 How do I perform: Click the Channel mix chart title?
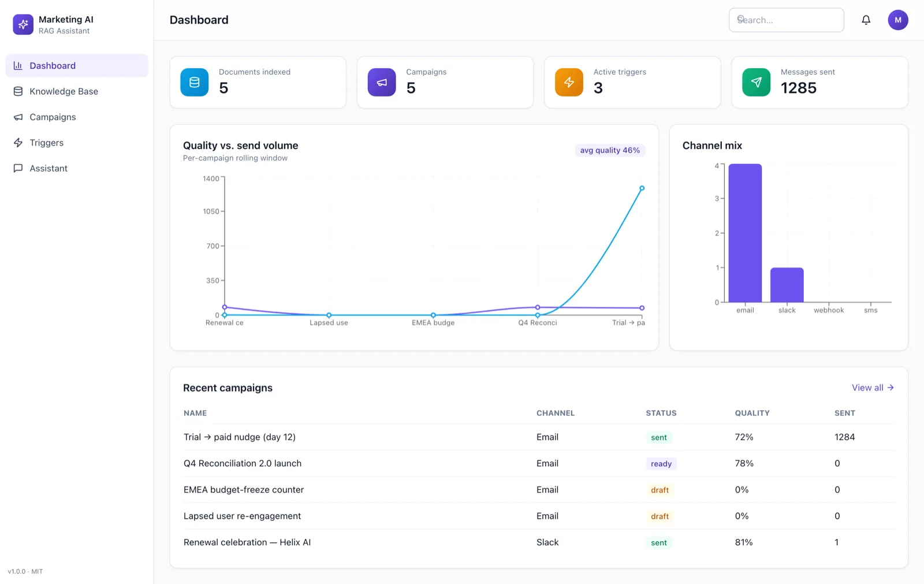point(712,146)
